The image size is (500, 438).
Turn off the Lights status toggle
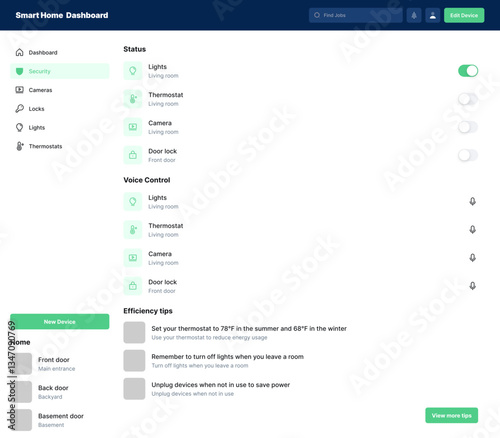pyautogui.click(x=468, y=71)
